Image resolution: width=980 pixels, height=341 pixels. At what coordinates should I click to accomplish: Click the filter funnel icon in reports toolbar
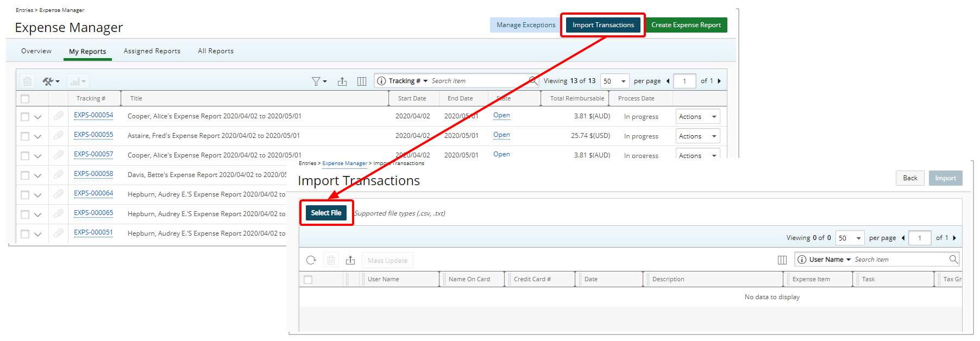point(316,81)
